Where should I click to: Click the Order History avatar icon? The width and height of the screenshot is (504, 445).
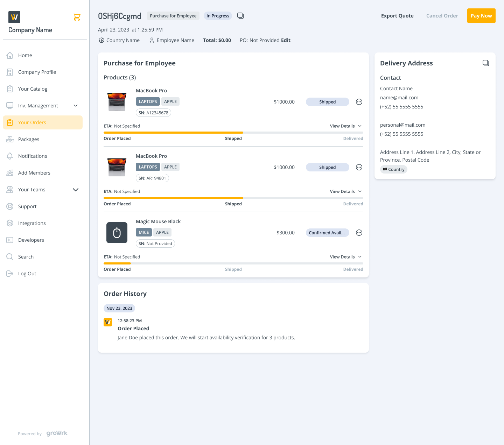coord(108,322)
